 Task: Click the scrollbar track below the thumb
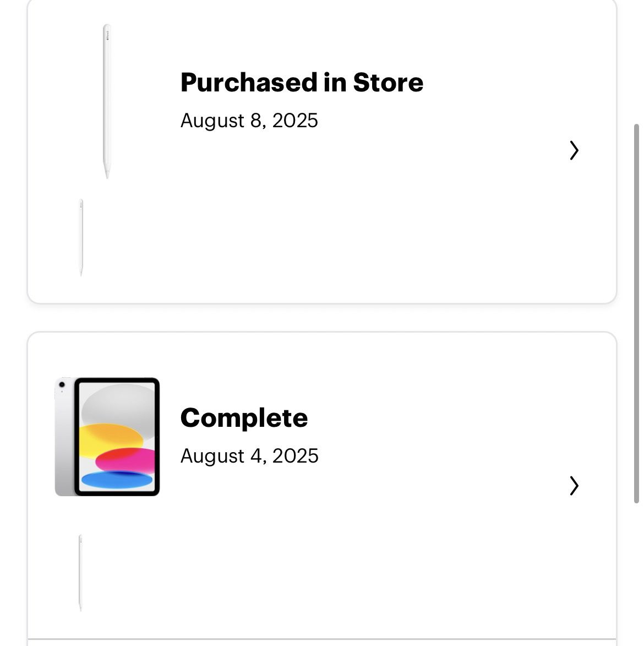tap(637, 573)
